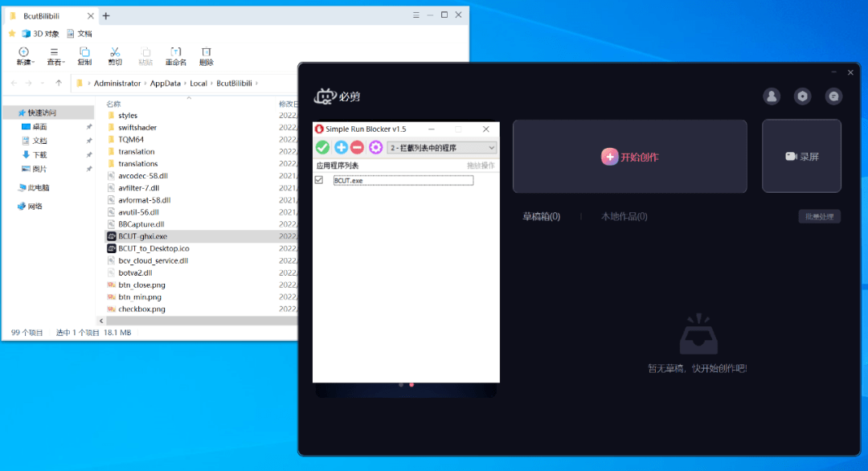
Task: Click the 3D 对象 bookmark in Explorer
Action: pos(40,34)
